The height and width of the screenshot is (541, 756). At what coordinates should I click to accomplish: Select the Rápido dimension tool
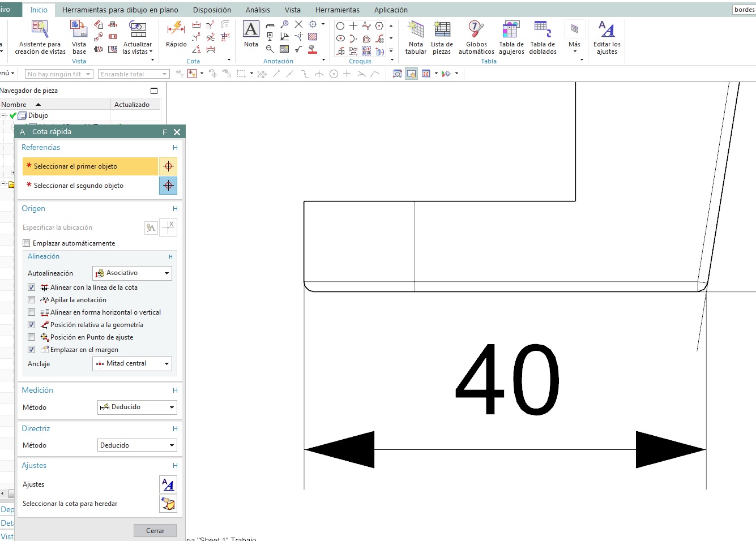(x=176, y=35)
